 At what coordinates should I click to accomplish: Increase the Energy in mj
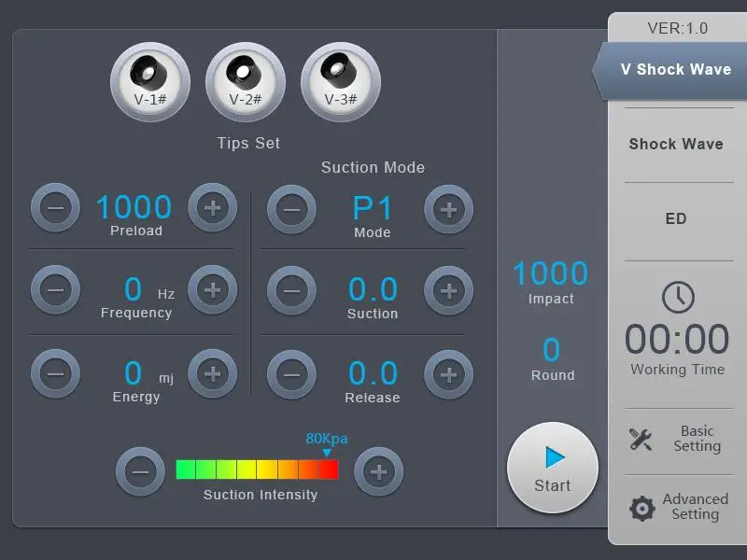(213, 373)
